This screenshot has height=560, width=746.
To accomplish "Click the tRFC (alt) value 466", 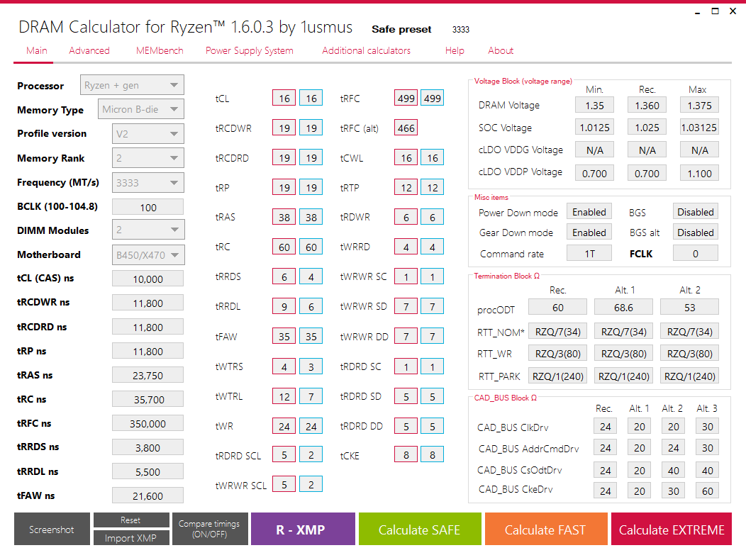I will pyautogui.click(x=406, y=128).
